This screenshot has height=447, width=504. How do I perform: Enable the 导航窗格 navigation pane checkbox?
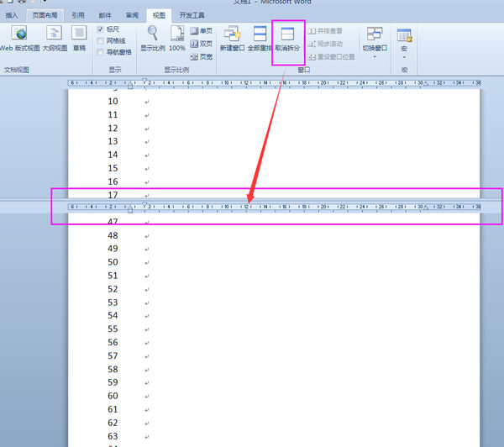click(x=100, y=52)
